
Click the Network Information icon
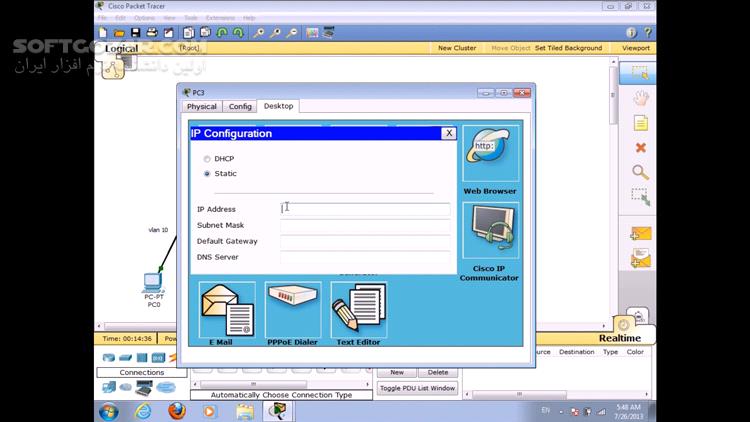631,33
